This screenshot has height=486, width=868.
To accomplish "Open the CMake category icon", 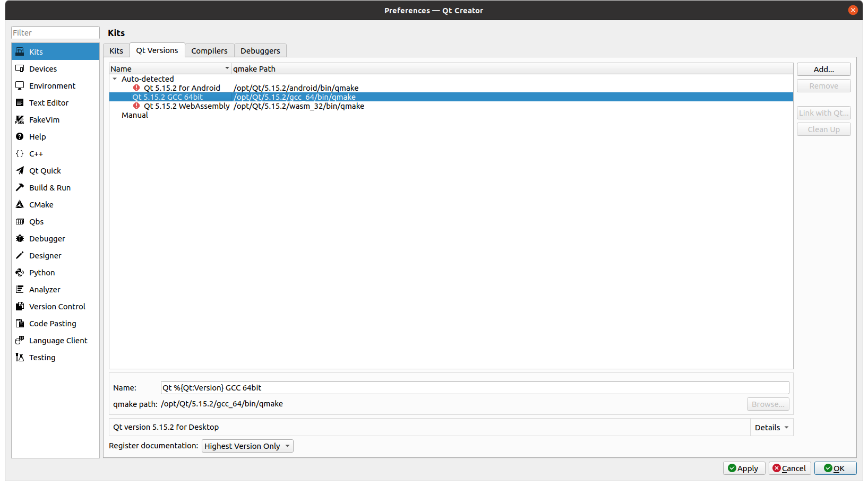I will click(20, 204).
